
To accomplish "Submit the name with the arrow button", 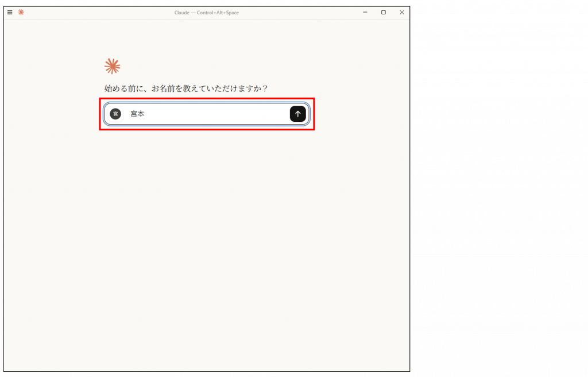I will pyautogui.click(x=297, y=114).
